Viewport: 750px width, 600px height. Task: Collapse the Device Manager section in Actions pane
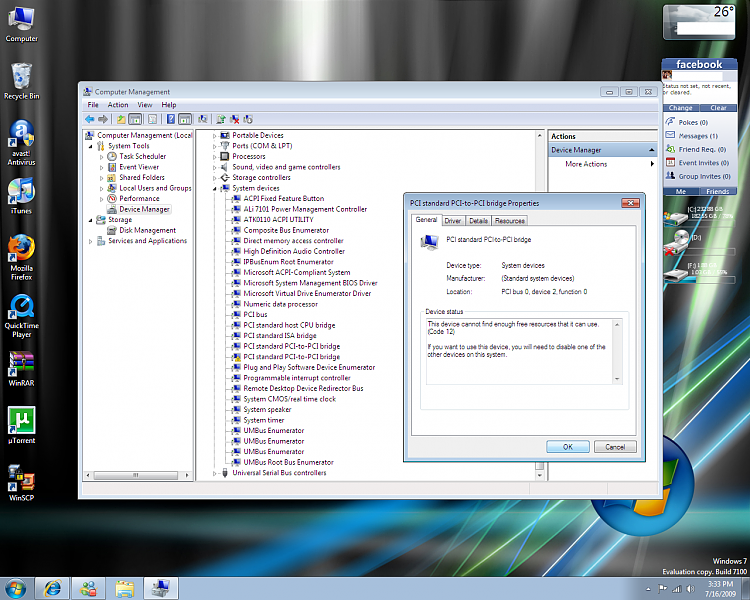coord(651,150)
